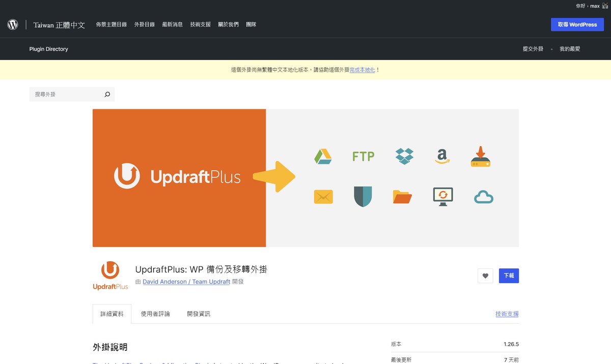The height and width of the screenshot is (364, 611).
Task: Click monitor sync icon in banner
Action: 443,197
